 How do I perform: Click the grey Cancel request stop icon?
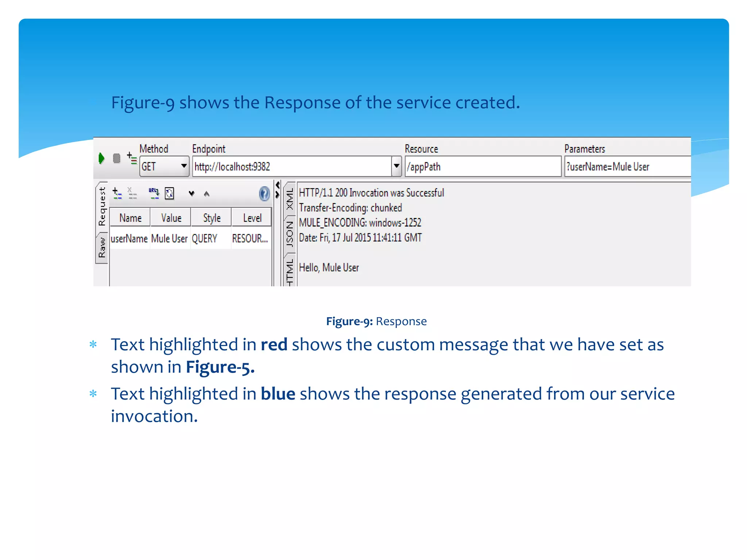pyautogui.click(x=117, y=159)
